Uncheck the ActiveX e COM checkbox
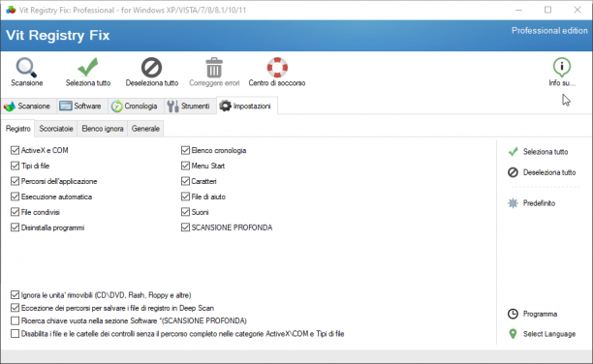This screenshot has width=593, height=364. (x=15, y=150)
